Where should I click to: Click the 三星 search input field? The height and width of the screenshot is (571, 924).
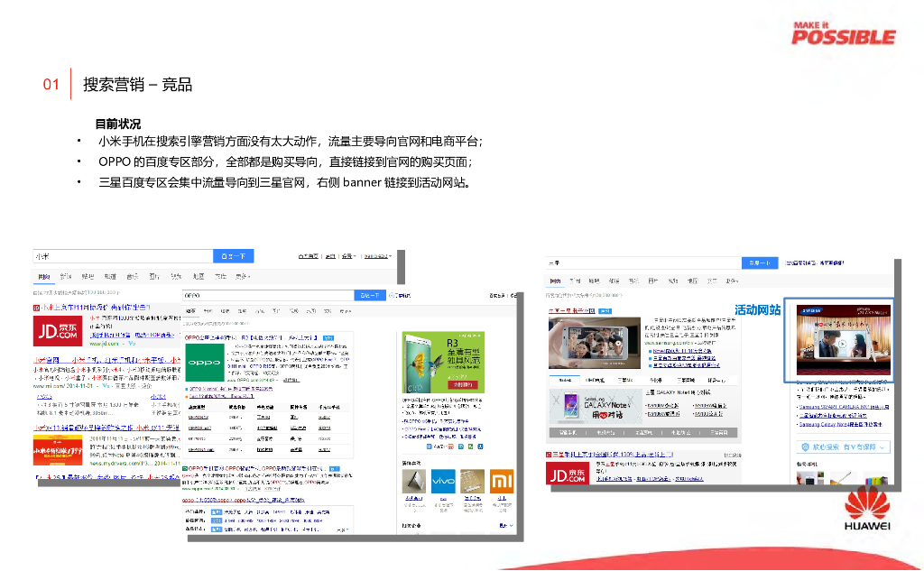(643, 262)
